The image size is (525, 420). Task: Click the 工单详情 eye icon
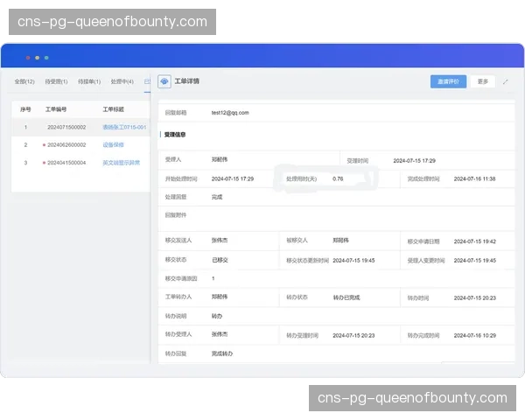tap(164, 81)
